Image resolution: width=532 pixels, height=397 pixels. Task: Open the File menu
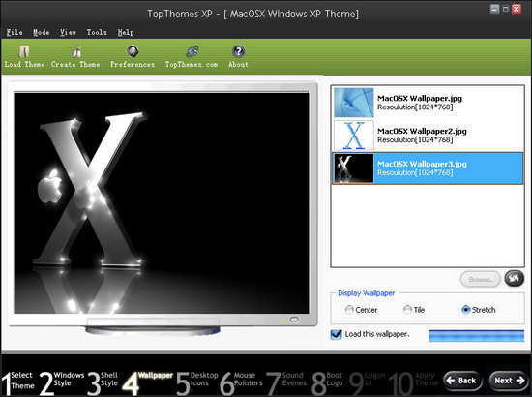pos(15,32)
